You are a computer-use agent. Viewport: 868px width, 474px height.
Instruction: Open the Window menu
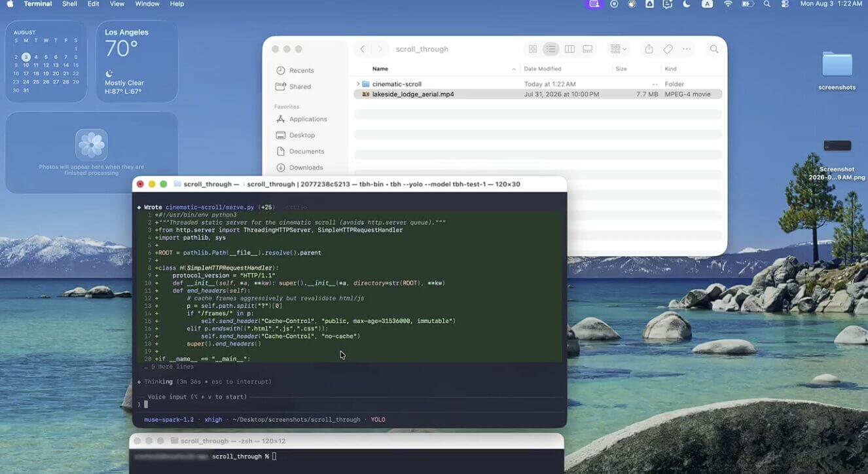point(147,4)
